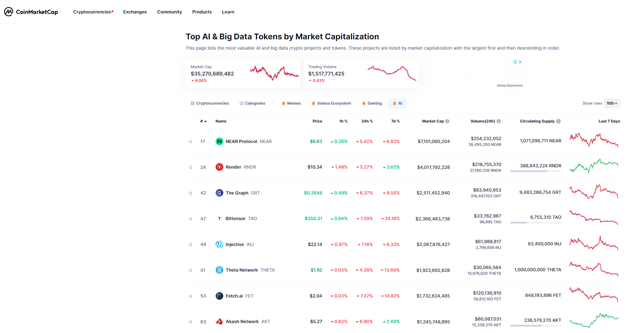The width and height of the screenshot is (644, 333).
Task: Click Akash Network supply progress bar
Action: point(536,326)
